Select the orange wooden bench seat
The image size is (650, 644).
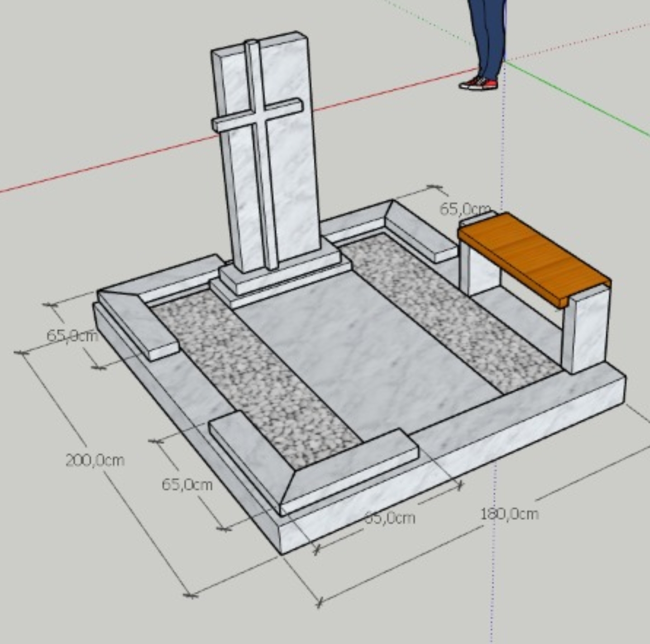(x=534, y=259)
